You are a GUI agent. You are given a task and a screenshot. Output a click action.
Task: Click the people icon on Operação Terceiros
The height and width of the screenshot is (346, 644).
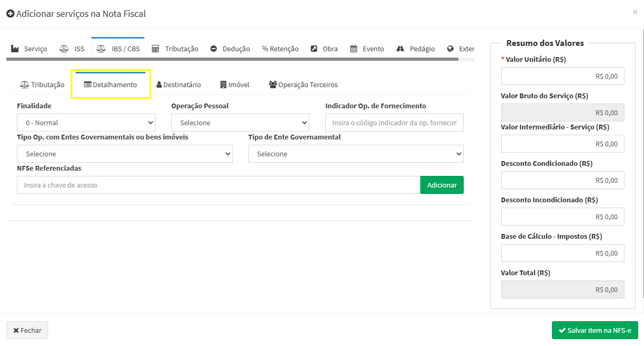click(x=273, y=85)
